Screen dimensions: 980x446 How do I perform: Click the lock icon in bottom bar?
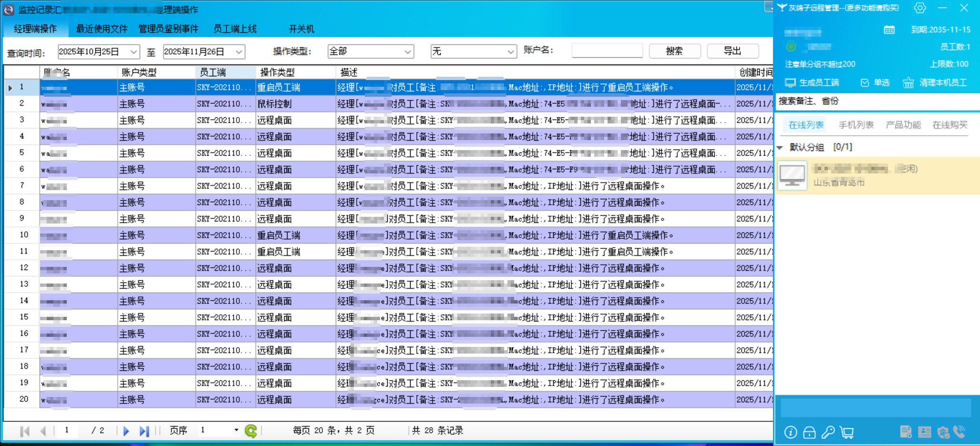pyautogui.click(x=809, y=432)
